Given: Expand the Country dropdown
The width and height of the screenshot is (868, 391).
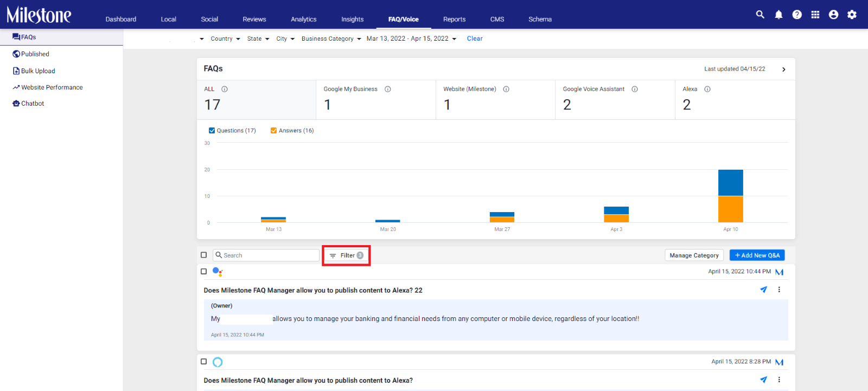Looking at the screenshot, I should (x=225, y=39).
